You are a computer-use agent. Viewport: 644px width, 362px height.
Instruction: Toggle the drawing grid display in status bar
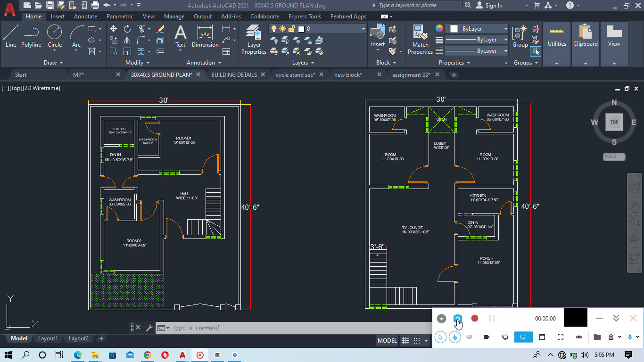tap(405, 341)
